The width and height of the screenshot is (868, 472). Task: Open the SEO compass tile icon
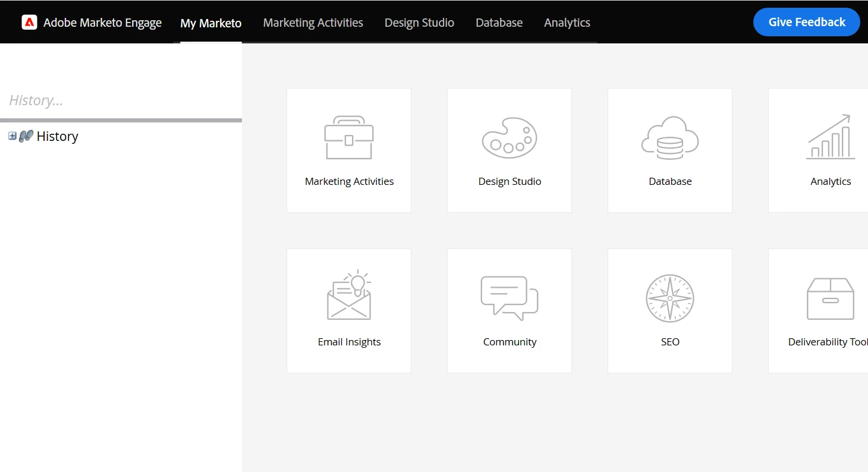coord(670,298)
